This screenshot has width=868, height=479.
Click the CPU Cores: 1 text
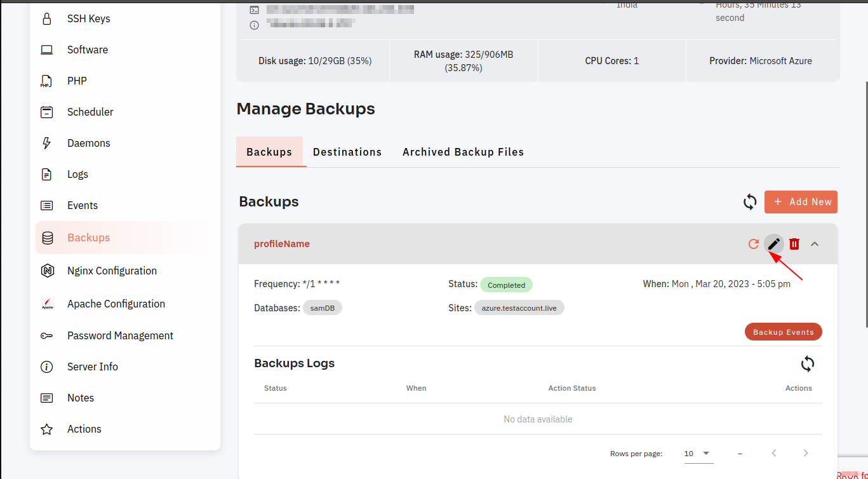612,61
